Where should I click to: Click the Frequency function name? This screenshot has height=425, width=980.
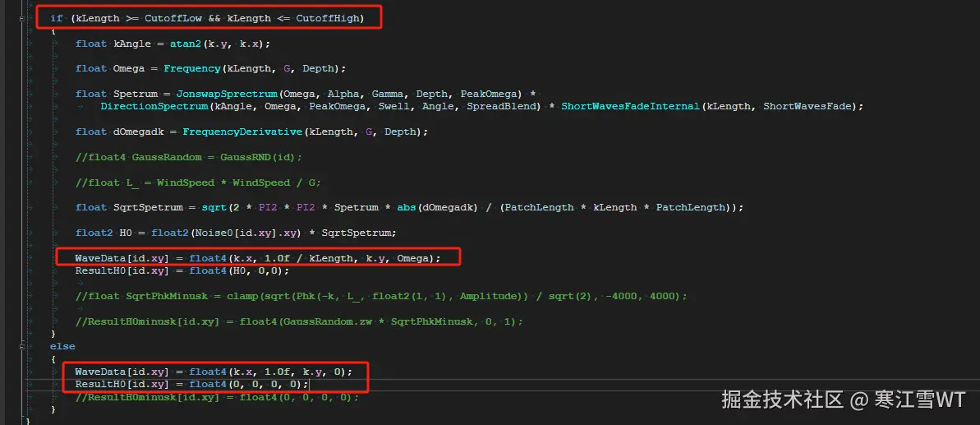[192, 68]
